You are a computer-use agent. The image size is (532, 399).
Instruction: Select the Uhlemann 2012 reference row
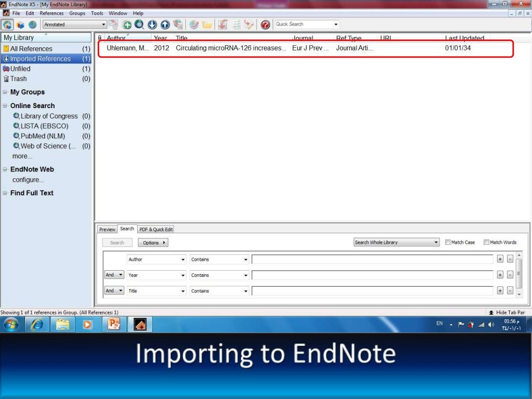[x=305, y=48]
